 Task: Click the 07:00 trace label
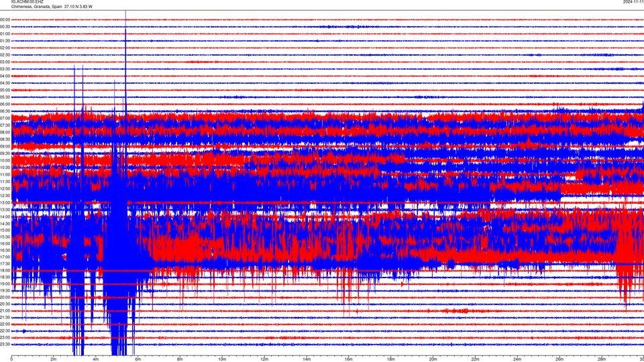[5, 118]
